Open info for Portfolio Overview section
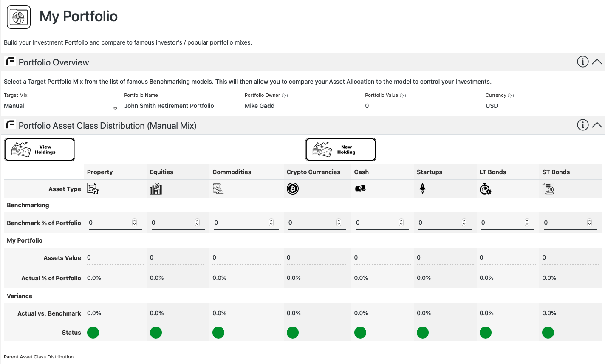 click(582, 62)
